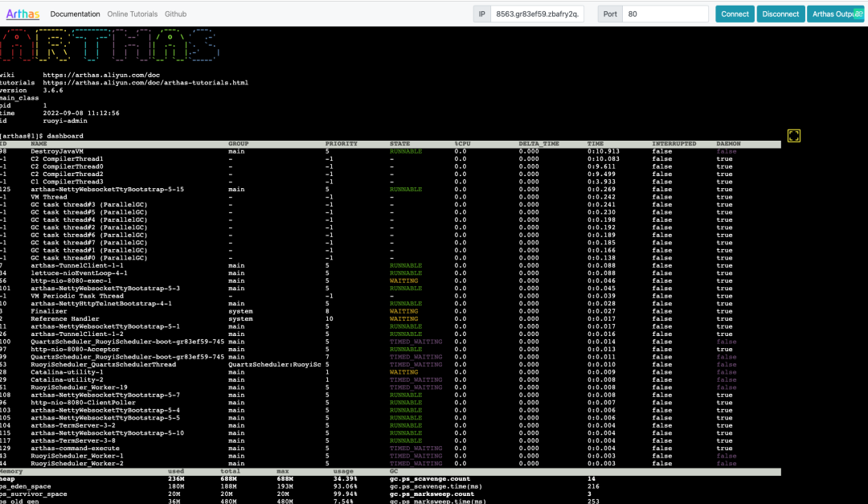Select the C1 CompilerThread3 row
This screenshot has width=868, height=504.
pyautogui.click(x=391, y=182)
